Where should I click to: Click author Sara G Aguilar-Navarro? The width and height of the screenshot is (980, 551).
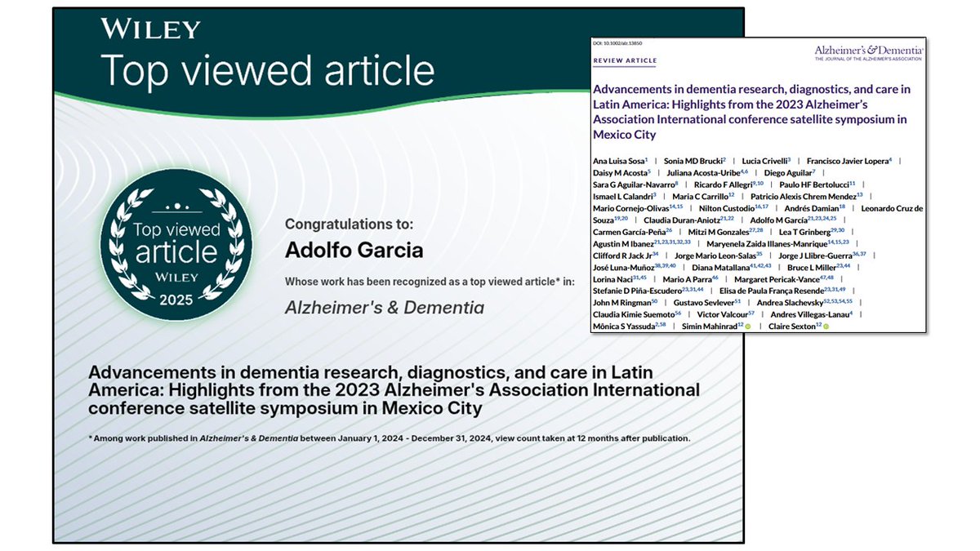click(x=635, y=186)
